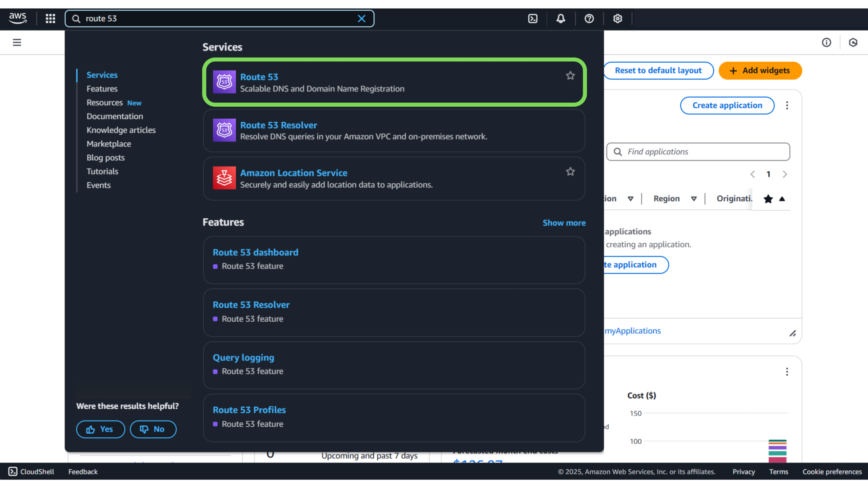Select the Marketplace filter category
Viewport: 868px width, 488px height.
point(108,144)
